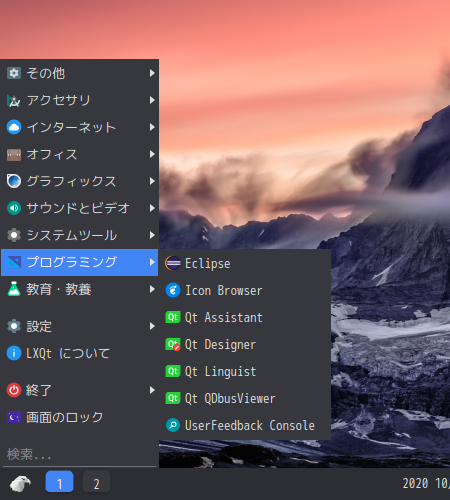
Task: Launch Qt QDbusViewer menu entry
Action: point(245,398)
